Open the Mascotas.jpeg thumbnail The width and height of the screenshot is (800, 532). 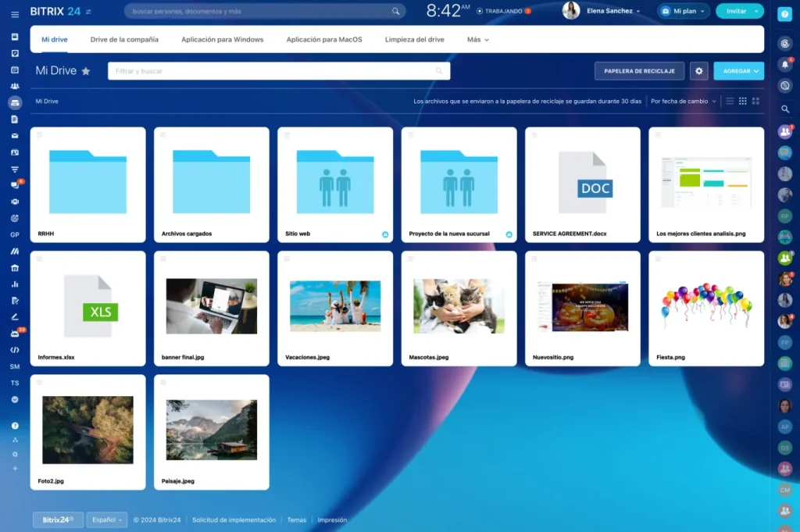tap(459, 306)
